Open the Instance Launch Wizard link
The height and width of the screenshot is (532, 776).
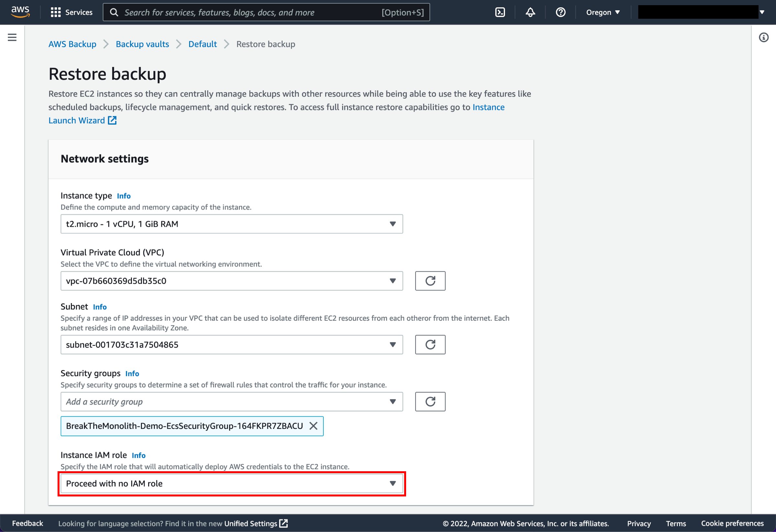tap(488, 107)
